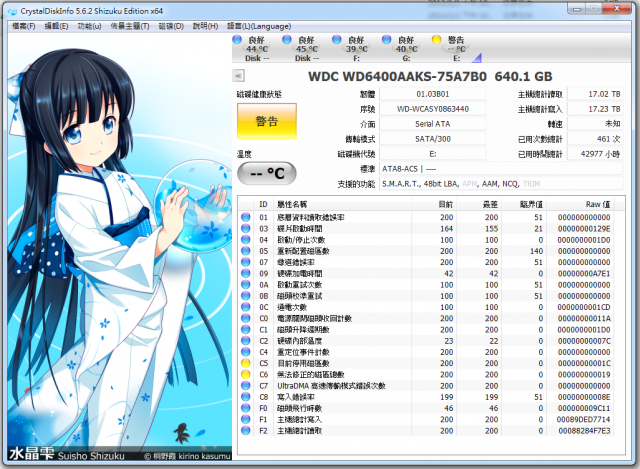The width and height of the screenshot is (640, 469).
Task: Select the E: drive warning tab
Action: point(456,49)
